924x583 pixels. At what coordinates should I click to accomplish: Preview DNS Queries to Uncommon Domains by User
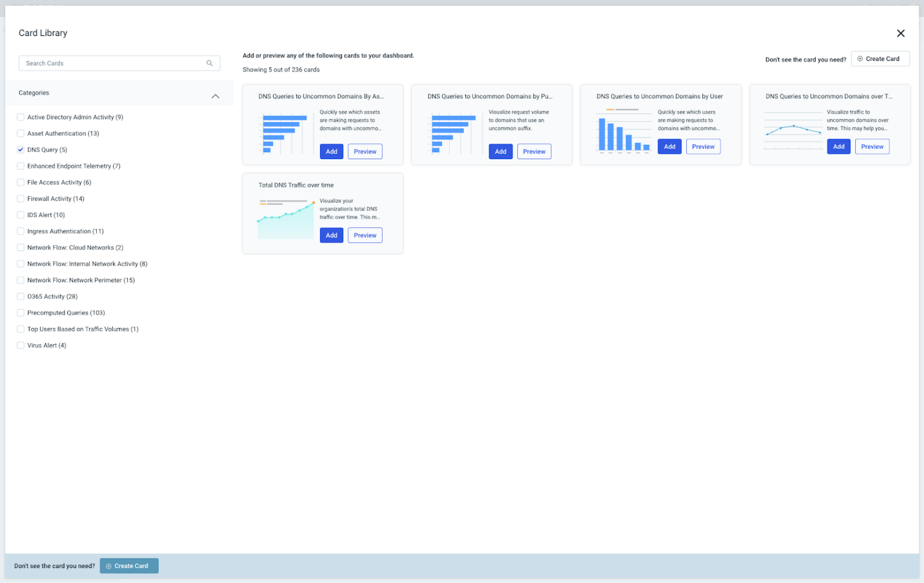click(x=703, y=146)
